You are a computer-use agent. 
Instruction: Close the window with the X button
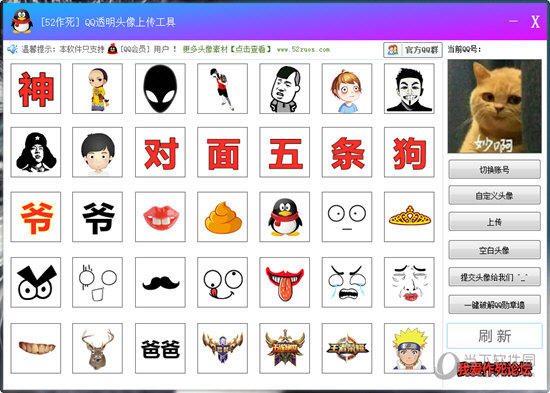(x=535, y=22)
